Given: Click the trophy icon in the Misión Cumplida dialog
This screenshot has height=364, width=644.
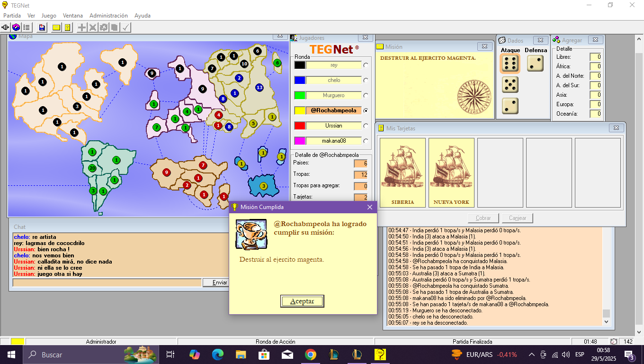Looking at the screenshot, I should (251, 234).
